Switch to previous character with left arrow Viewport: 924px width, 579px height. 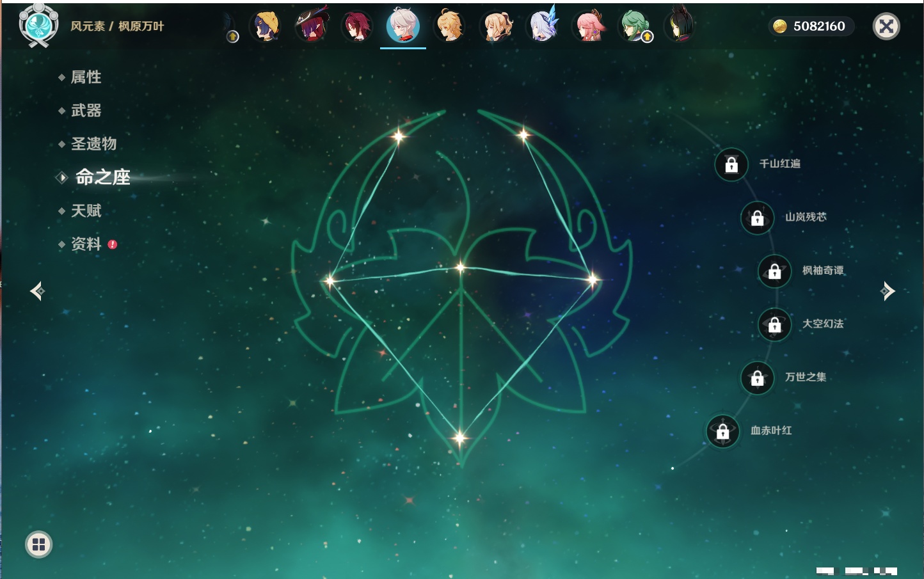[37, 291]
